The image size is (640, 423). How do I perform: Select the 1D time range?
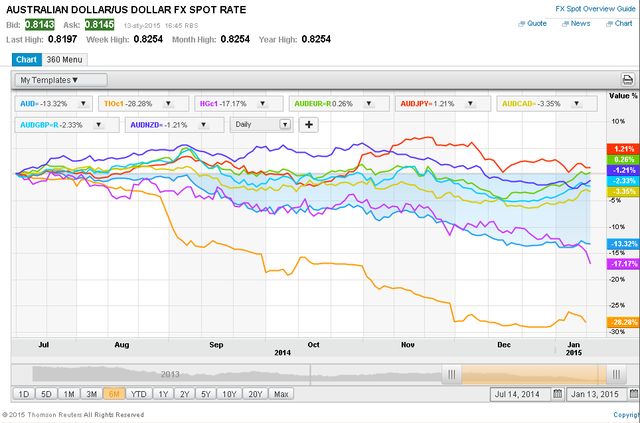[x=24, y=394]
